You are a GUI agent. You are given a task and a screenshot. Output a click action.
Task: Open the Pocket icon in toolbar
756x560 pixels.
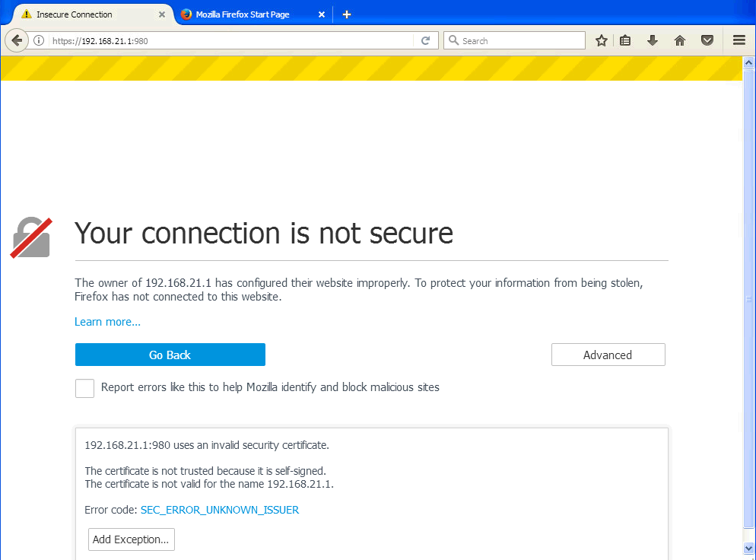tap(707, 41)
